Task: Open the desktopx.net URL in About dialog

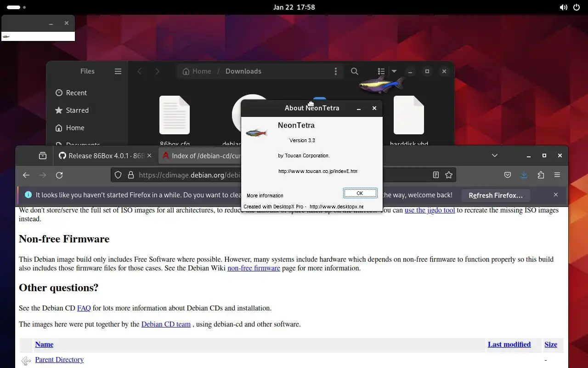Action: pos(336,207)
